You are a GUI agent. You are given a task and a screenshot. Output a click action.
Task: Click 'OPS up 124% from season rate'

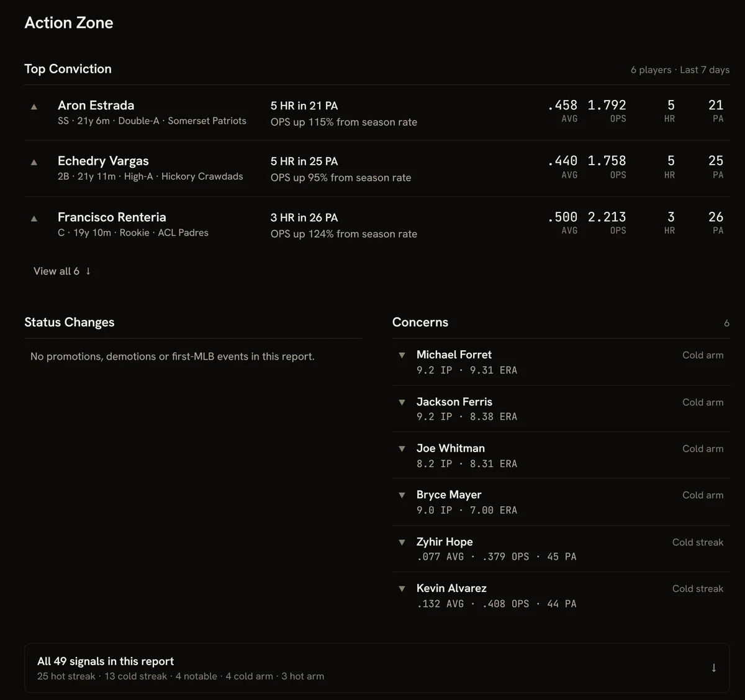click(344, 234)
